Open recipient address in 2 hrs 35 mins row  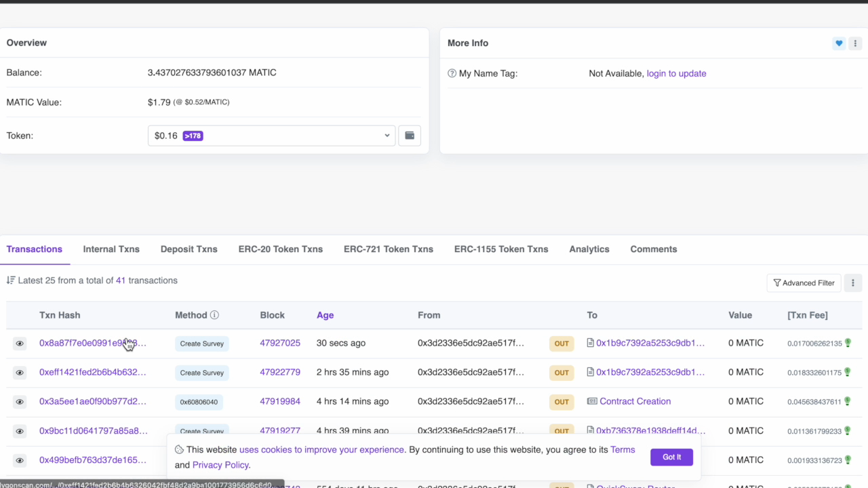650,372
